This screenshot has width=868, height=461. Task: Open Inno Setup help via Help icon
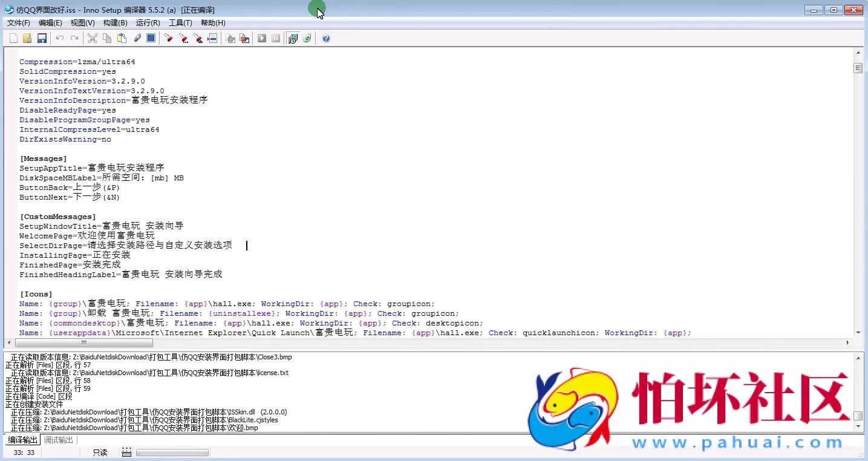pyautogui.click(x=325, y=38)
